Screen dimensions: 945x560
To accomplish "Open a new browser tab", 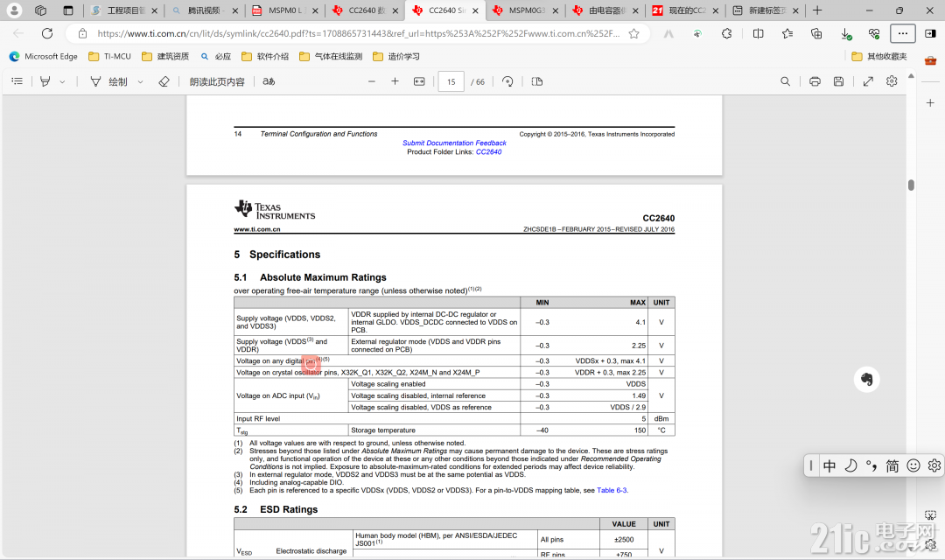I will coord(817,10).
